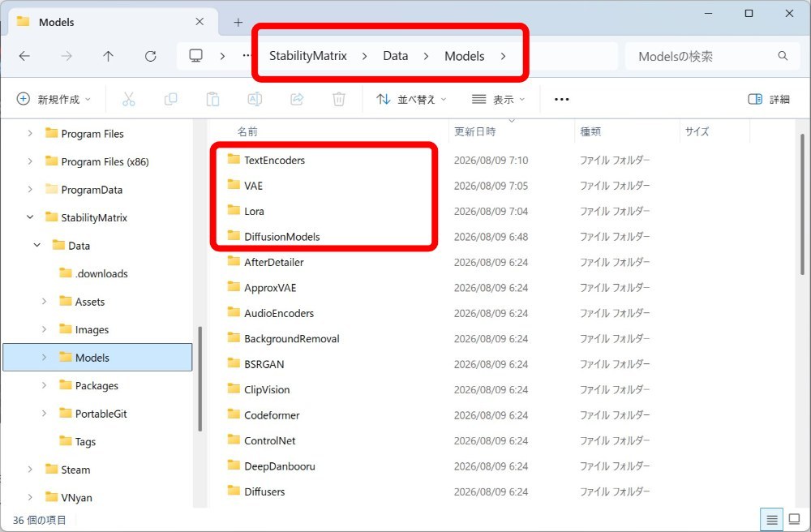Select .downloads in the navigation tree
The width and height of the screenshot is (811, 532).
coord(101,273)
